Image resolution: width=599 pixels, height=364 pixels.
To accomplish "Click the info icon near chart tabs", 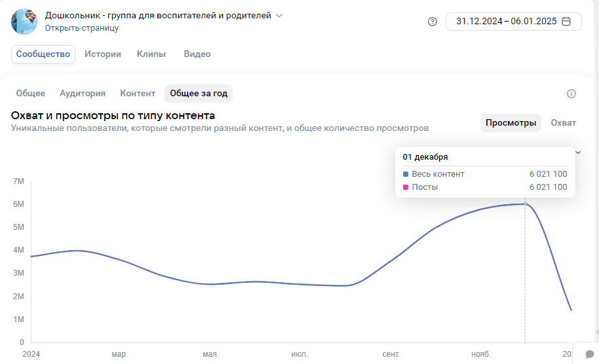I will [x=571, y=94].
